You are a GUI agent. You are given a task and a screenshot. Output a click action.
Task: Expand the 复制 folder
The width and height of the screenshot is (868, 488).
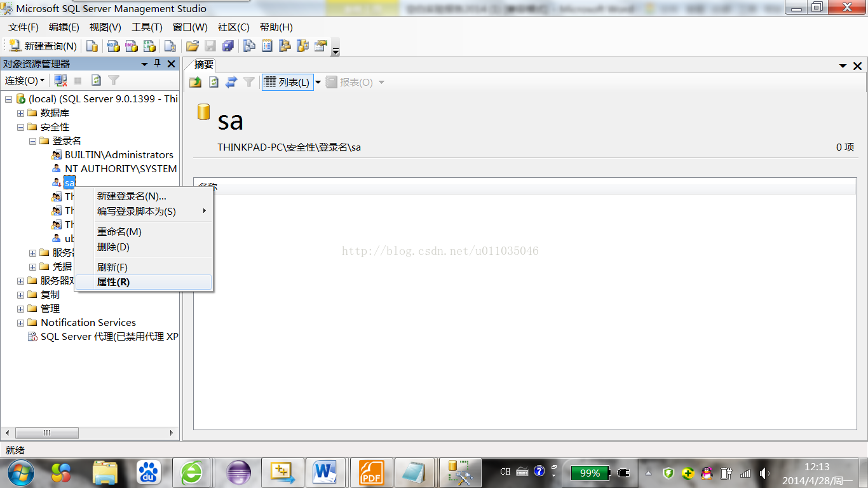pos(21,295)
